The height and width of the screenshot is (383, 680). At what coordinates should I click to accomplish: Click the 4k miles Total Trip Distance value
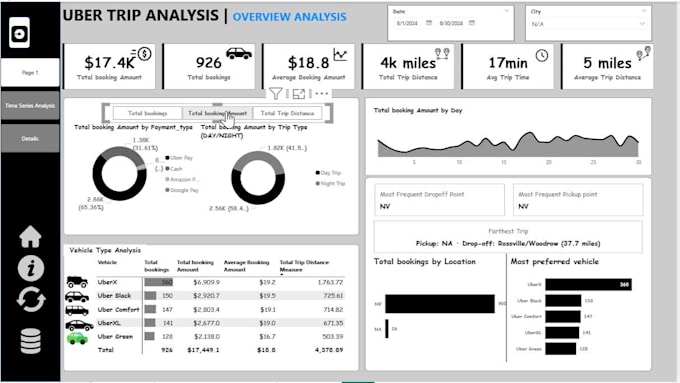click(408, 63)
